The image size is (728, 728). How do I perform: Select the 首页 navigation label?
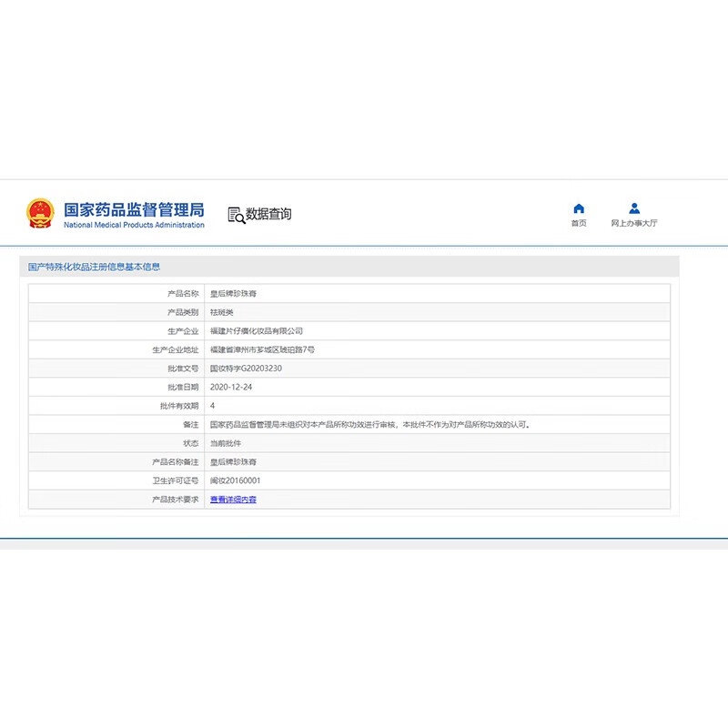click(577, 221)
